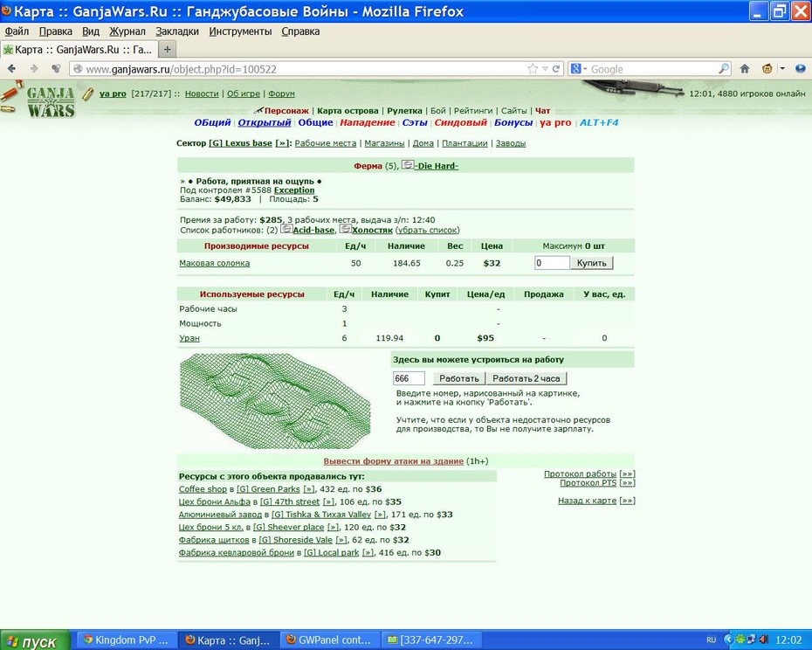Open the Нападение chat link
The image size is (812, 650).
click(368, 122)
